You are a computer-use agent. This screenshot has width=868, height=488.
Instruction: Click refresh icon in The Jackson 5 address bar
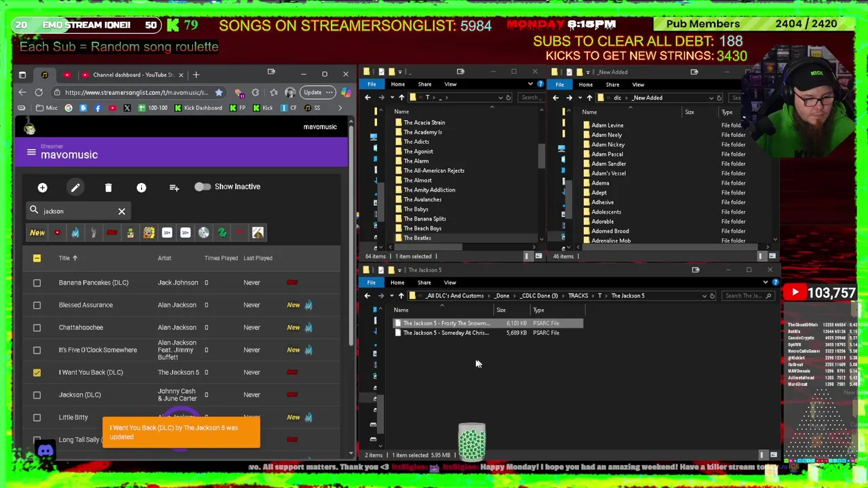(712, 296)
